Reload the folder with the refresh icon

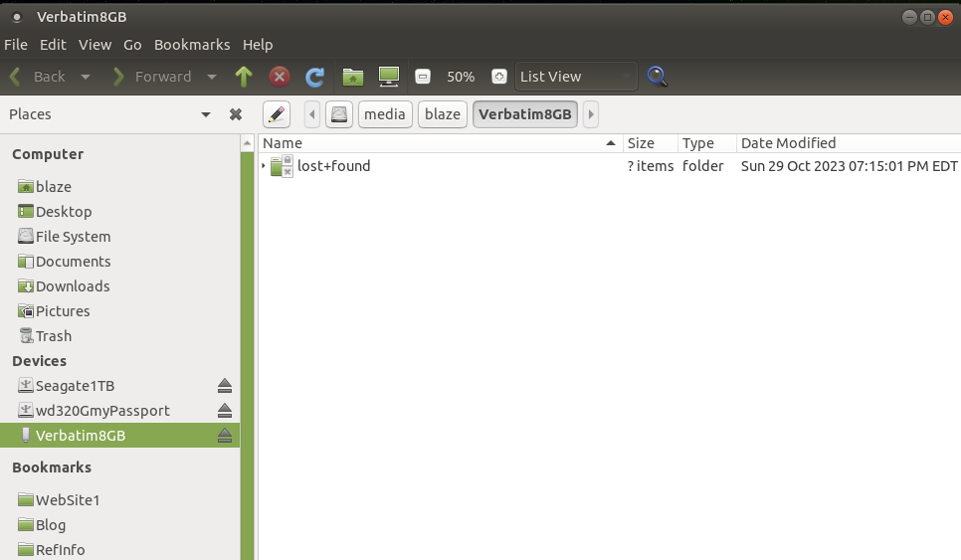315,77
